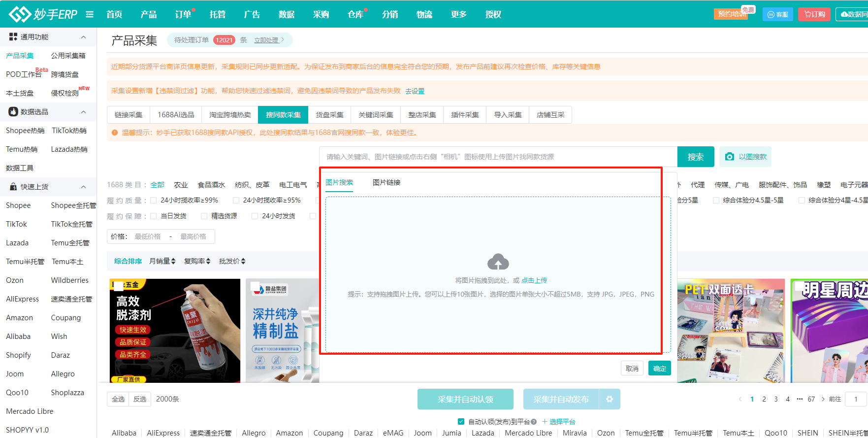This screenshot has width=868, height=438.
Task: Open settings gear beside auto publish button
Action: tap(610, 399)
